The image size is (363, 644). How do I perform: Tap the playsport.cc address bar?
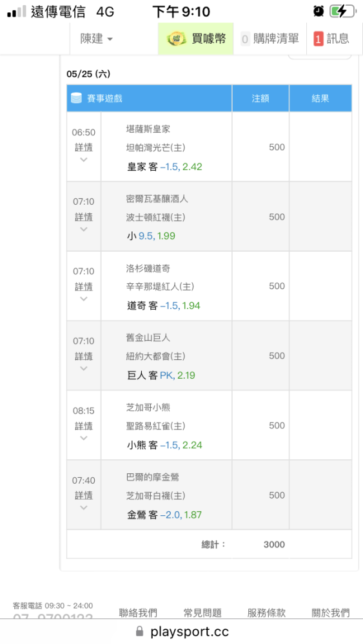pyautogui.click(x=181, y=631)
